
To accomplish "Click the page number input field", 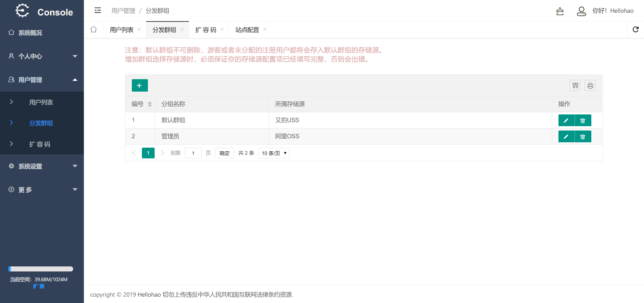I will pos(193,153).
